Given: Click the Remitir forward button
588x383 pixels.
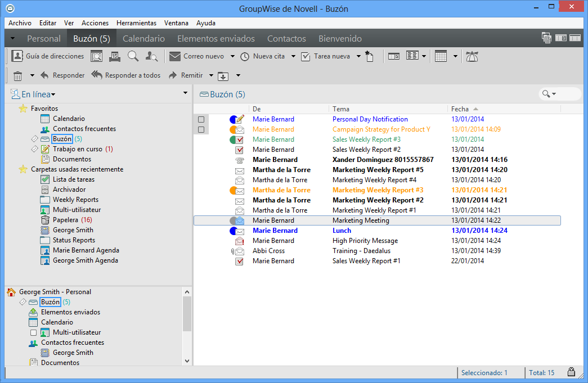Looking at the screenshot, I should coord(186,75).
